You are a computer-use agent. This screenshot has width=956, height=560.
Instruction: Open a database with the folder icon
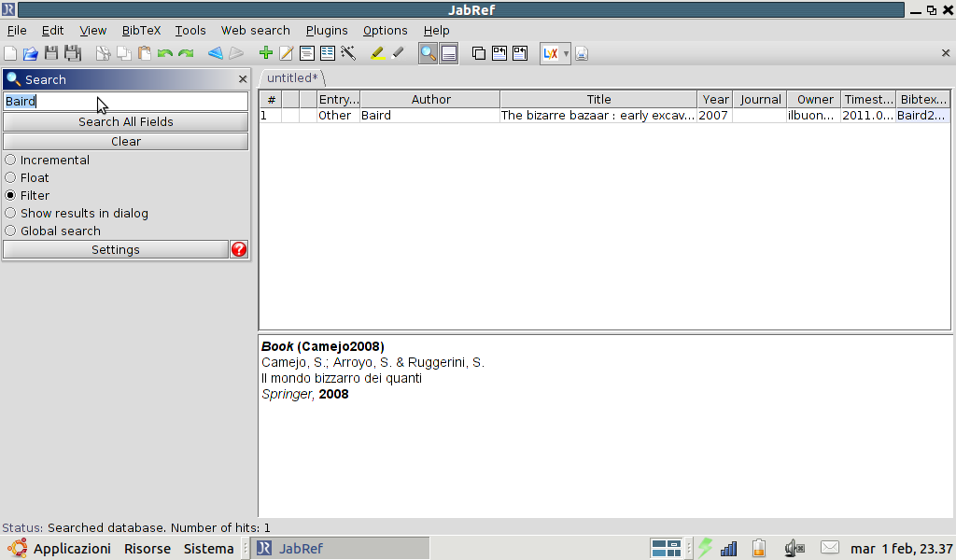pyautogui.click(x=31, y=53)
